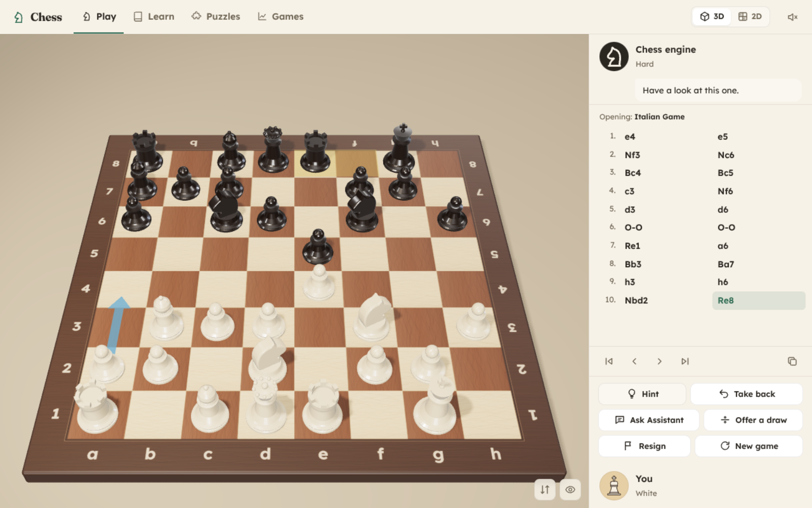Open the Learn tab
Screen dimensions: 812x508
point(154,17)
